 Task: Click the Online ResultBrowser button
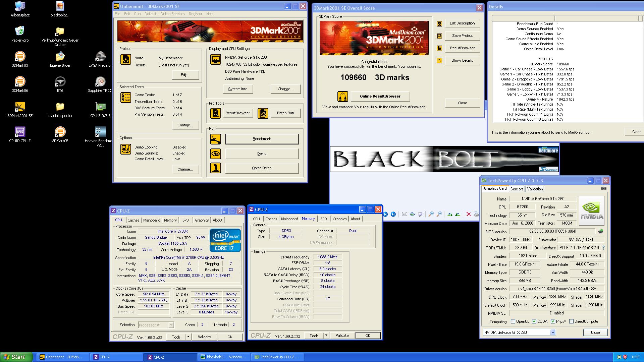(x=380, y=97)
